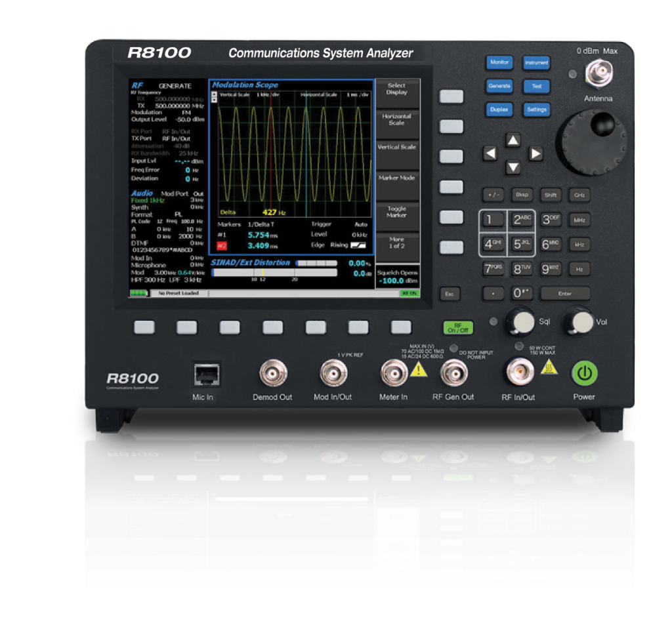This screenshot has width=672, height=627.
Task: Tap keypad digit 7 PQRS
Action: coord(493,269)
